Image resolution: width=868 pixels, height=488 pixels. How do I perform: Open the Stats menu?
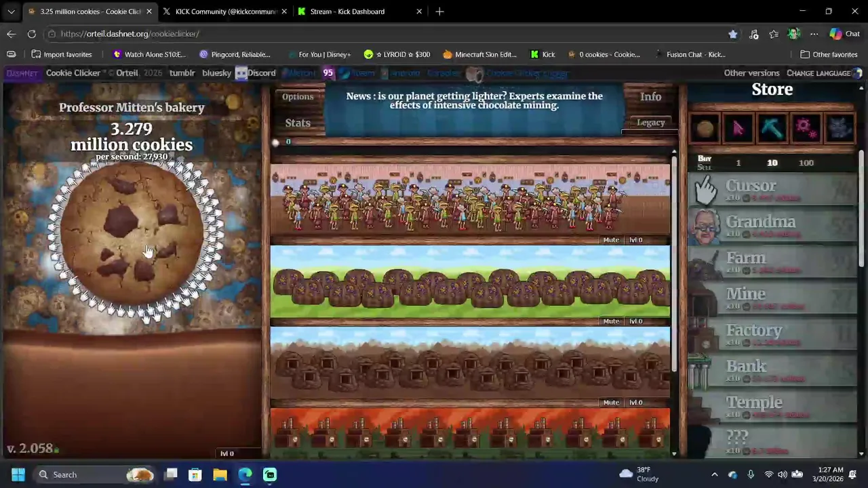click(298, 123)
